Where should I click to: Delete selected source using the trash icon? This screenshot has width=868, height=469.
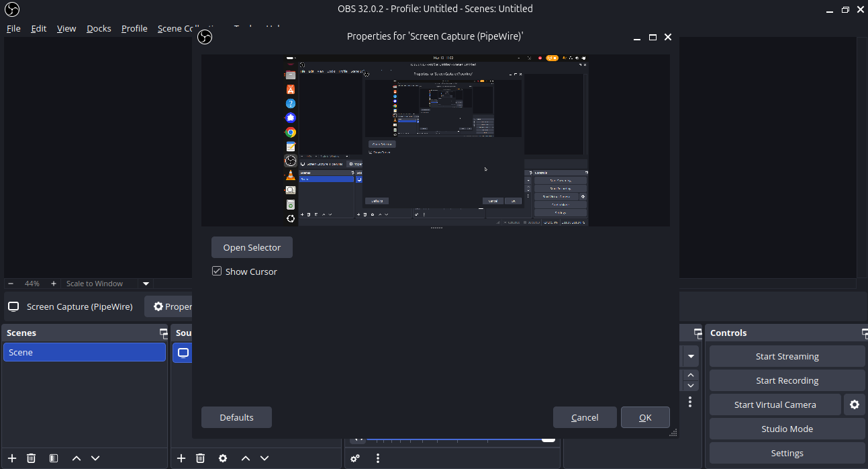(200, 458)
